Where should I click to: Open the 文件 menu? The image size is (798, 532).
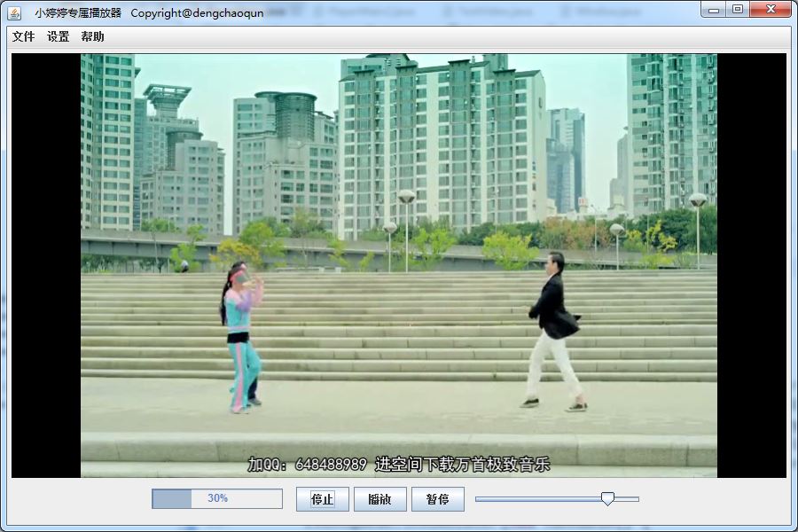point(23,36)
